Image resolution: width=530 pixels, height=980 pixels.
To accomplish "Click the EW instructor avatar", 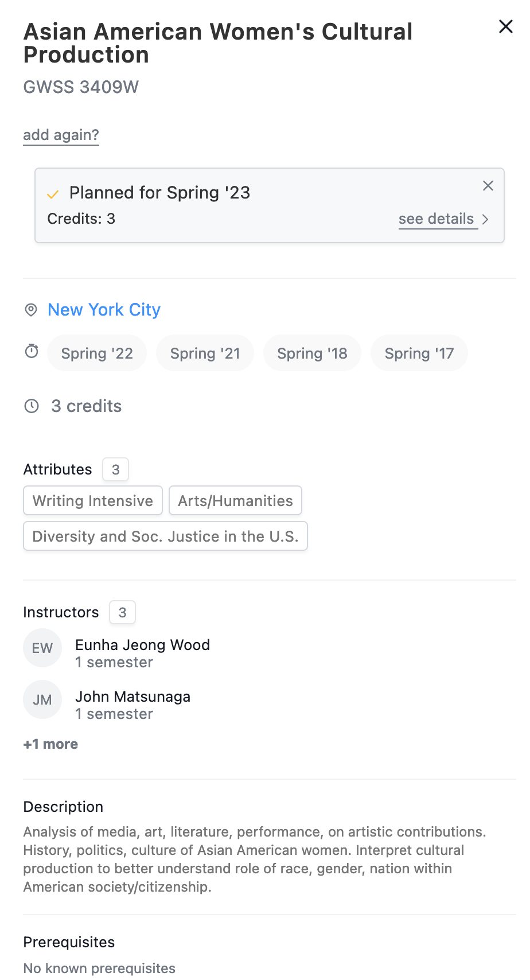I will [42, 648].
